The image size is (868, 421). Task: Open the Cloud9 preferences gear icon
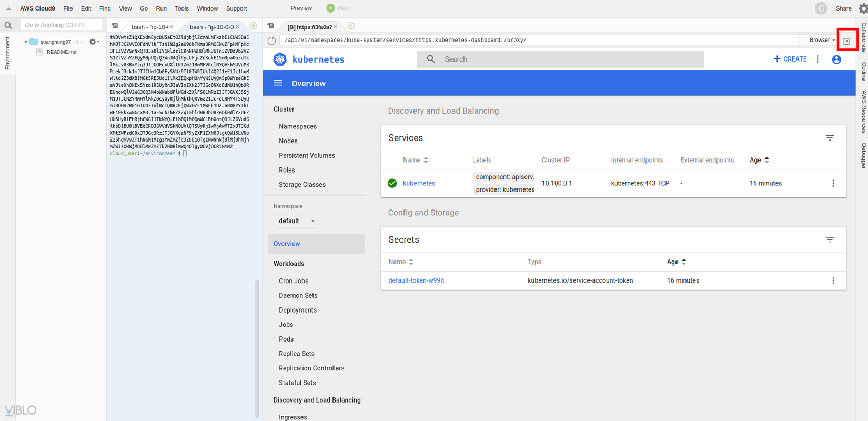click(x=863, y=8)
